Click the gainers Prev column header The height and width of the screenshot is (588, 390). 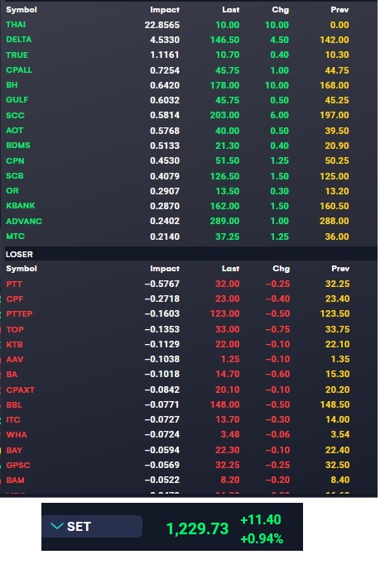point(339,10)
